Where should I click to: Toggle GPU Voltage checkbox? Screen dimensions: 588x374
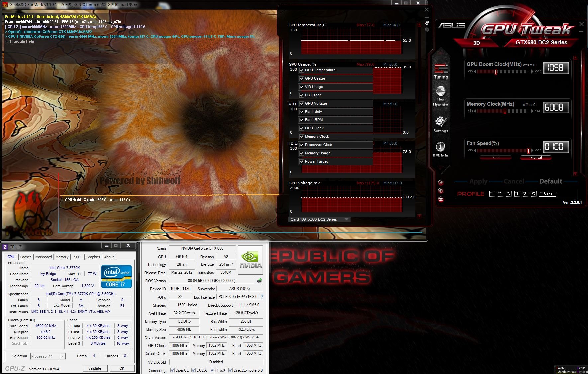(302, 104)
